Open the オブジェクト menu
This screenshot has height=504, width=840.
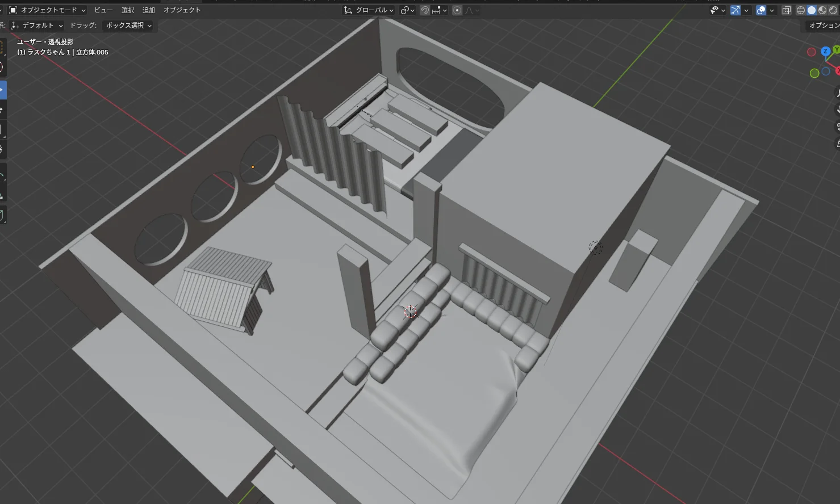182,10
